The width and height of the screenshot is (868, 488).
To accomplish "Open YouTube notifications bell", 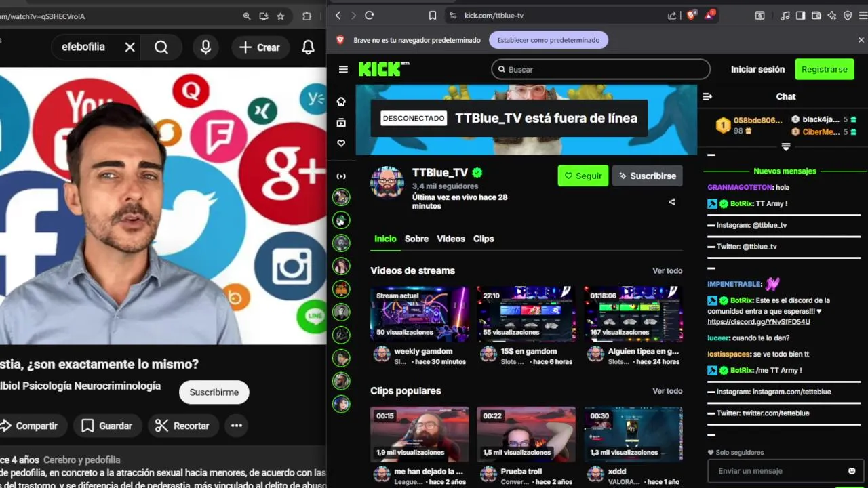I will [x=308, y=47].
